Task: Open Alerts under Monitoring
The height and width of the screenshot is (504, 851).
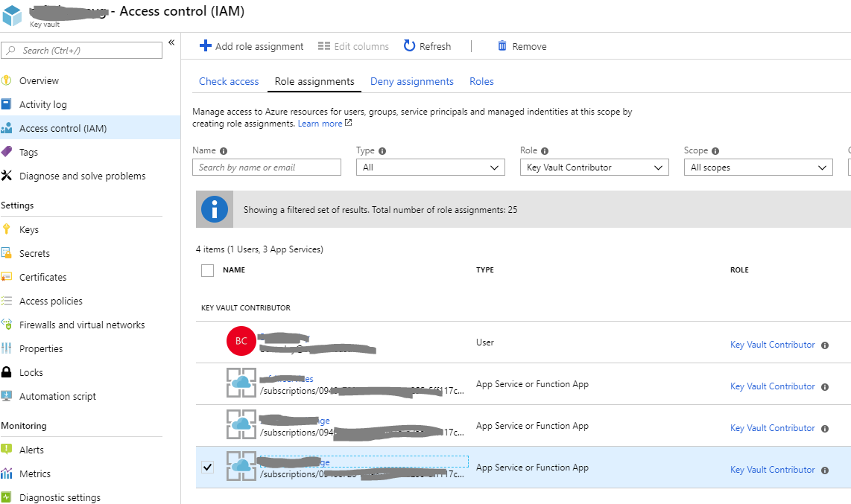Action: click(x=31, y=450)
